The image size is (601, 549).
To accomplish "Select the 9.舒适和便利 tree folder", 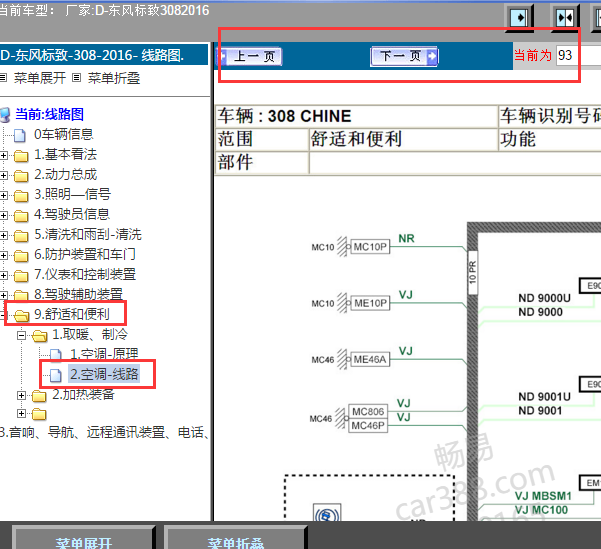I will [72, 314].
